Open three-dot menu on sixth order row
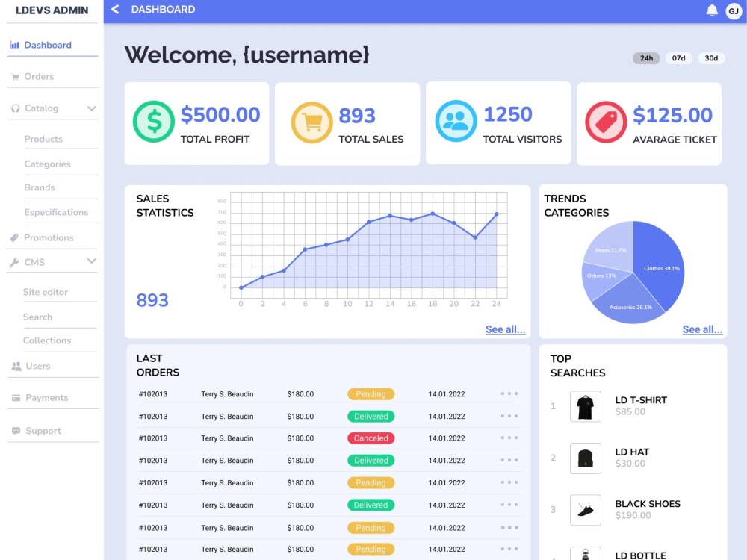The height and width of the screenshot is (560, 747). [x=509, y=505]
